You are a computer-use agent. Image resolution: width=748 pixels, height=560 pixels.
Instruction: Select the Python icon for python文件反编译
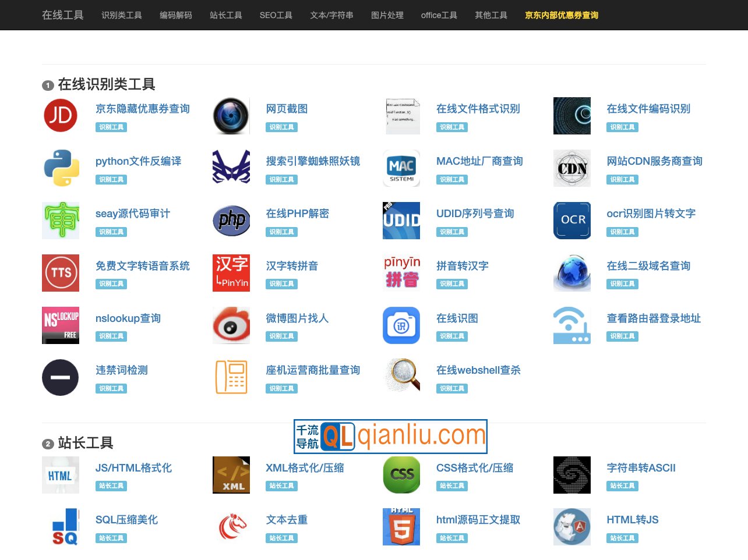coord(60,168)
